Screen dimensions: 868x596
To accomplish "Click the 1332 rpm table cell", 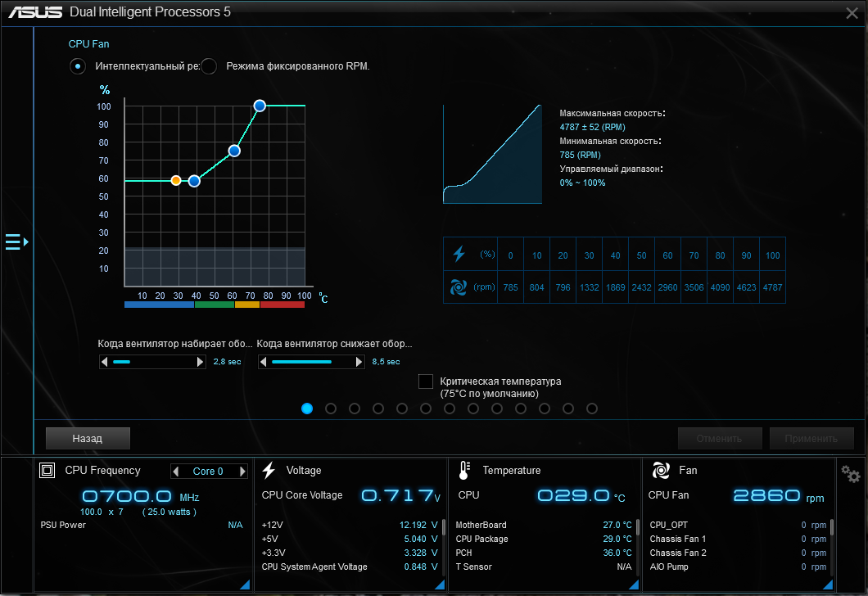I will (589, 287).
